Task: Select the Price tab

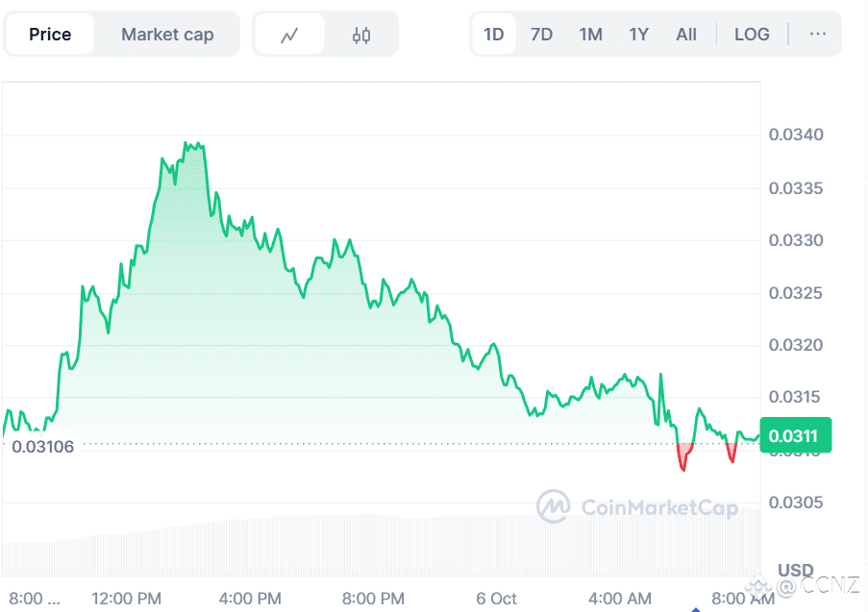Action: point(50,35)
